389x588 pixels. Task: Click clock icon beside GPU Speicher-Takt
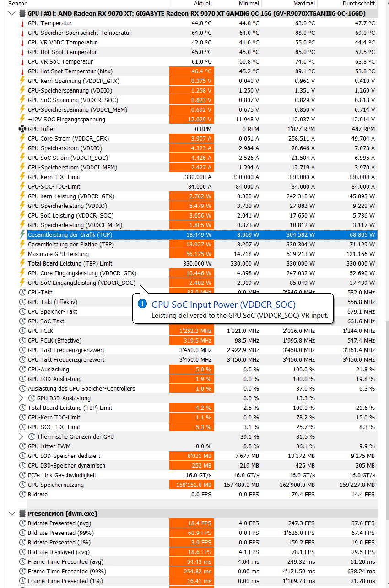click(22, 311)
